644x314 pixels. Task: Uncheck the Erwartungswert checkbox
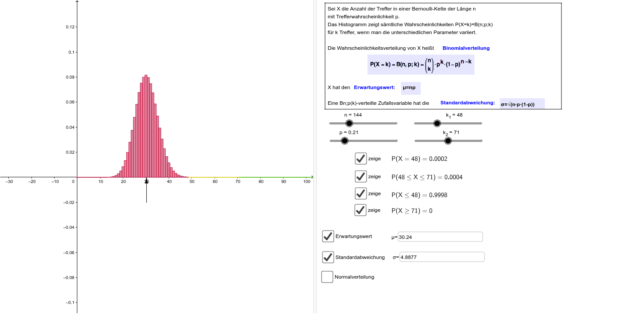coord(328,236)
